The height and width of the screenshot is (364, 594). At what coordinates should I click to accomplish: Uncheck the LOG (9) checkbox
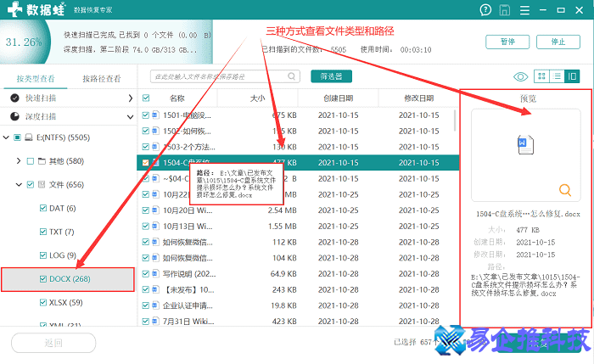(x=43, y=255)
